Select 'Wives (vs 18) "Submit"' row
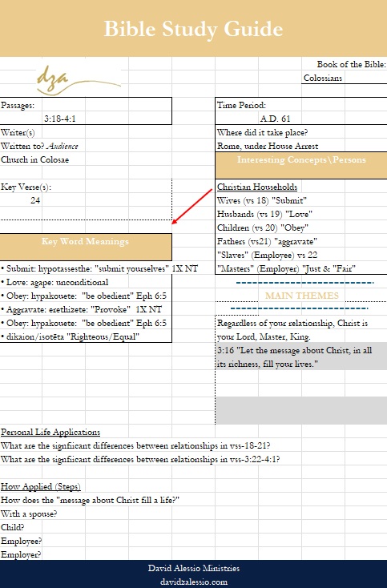Image resolution: width=387 pixels, height=588 pixels. point(262,200)
